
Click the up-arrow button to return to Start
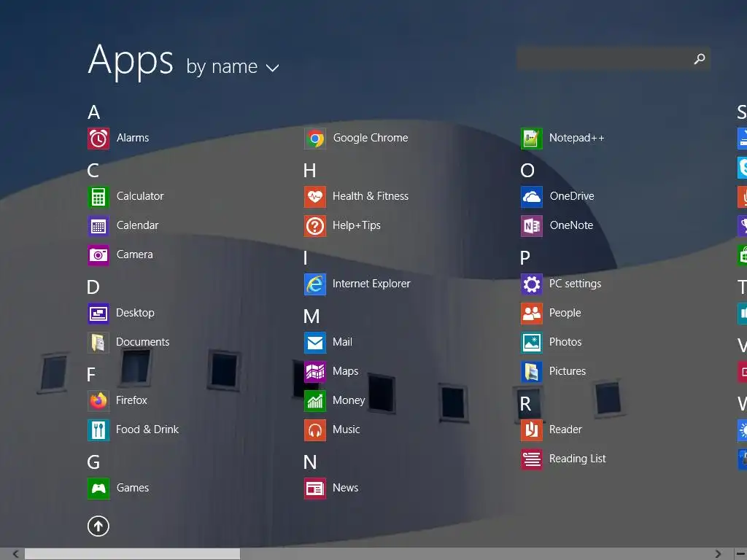98,526
